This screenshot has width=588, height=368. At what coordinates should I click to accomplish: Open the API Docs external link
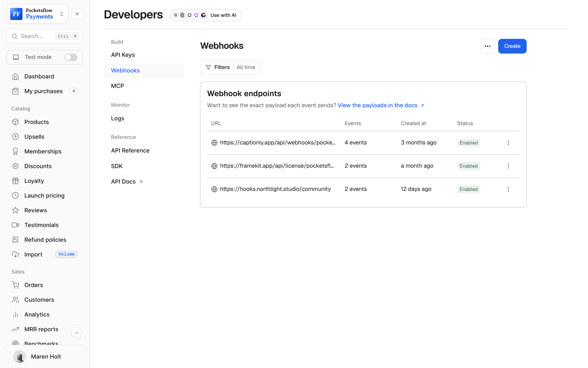click(x=127, y=182)
